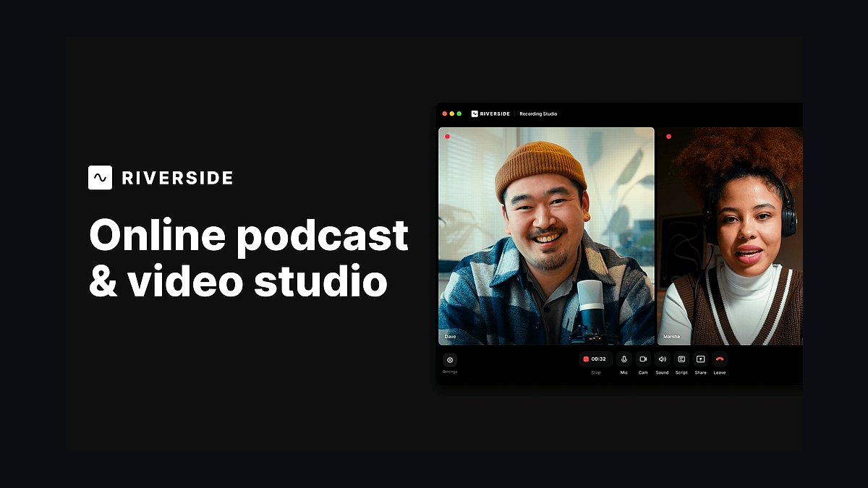Click the "Marsha" name label

pyautogui.click(x=671, y=337)
